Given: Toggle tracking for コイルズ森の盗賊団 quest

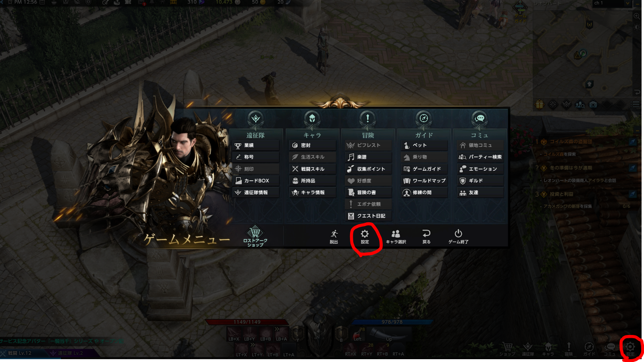Looking at the screenshot, I should [x=632, y=142].
